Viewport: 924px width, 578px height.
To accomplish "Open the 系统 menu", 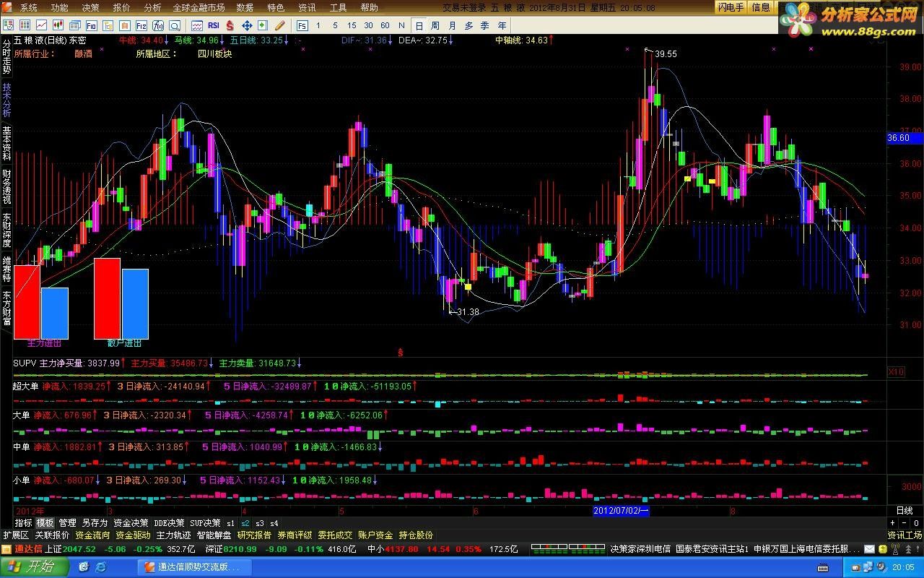I will (x=29, y=7).
